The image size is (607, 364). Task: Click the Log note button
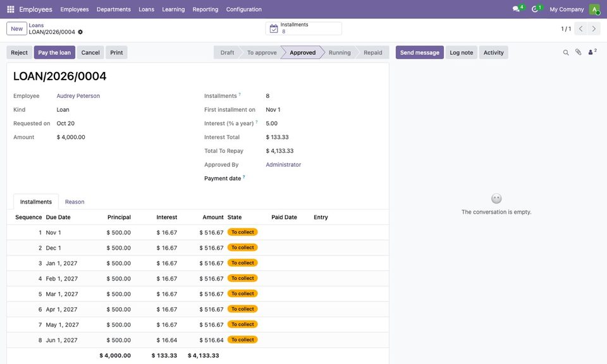pyautogui.click(x=462, y=52)
